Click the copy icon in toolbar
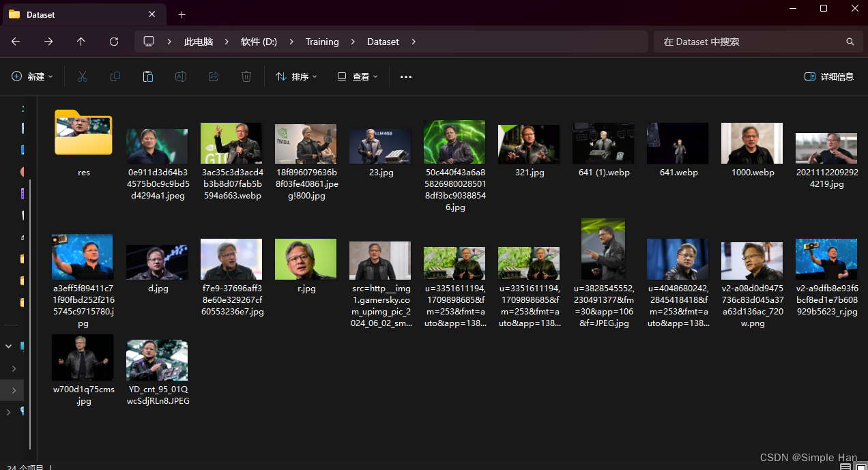868x470 pixels. [x=115, y=76]
